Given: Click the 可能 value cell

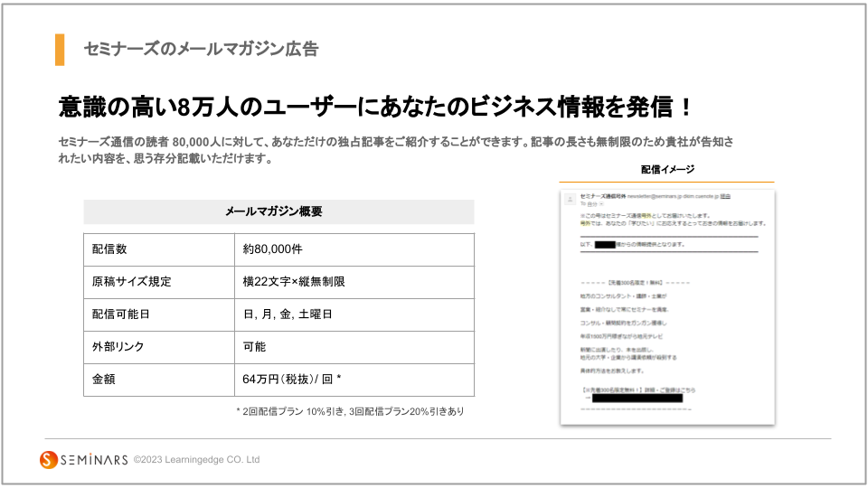Looking at the screenshot, I should [354, 347].
